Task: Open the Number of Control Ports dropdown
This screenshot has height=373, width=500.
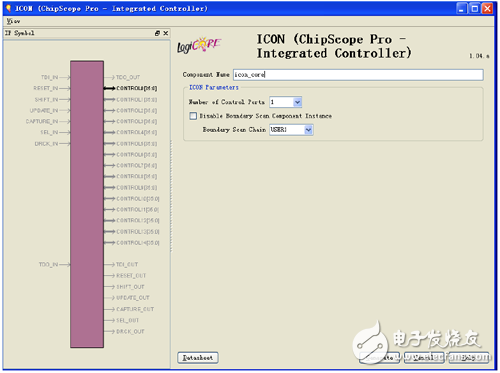Action: tap(297, 102)
